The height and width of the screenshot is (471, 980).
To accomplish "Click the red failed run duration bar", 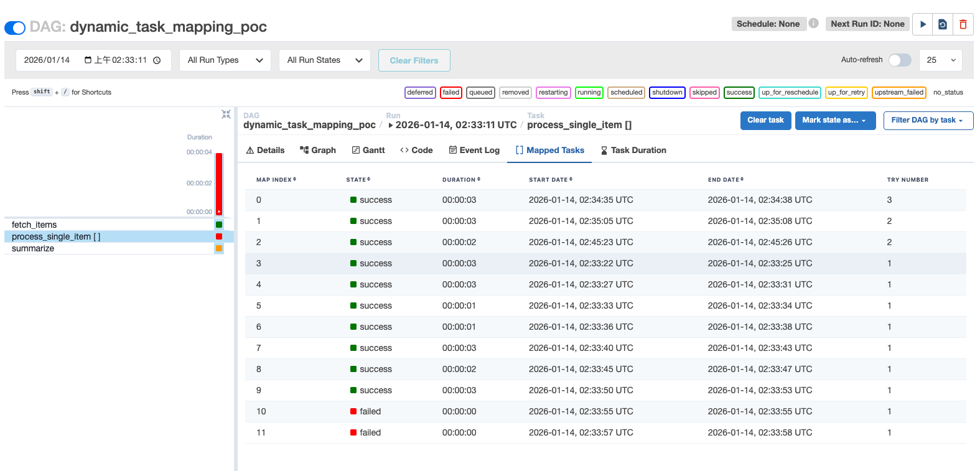I will [219, 184].
